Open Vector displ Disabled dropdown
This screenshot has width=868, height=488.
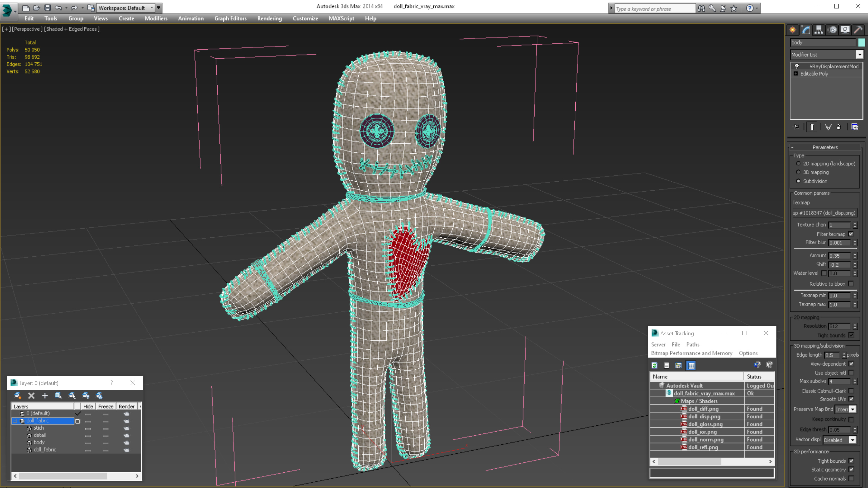pos(853,440)
